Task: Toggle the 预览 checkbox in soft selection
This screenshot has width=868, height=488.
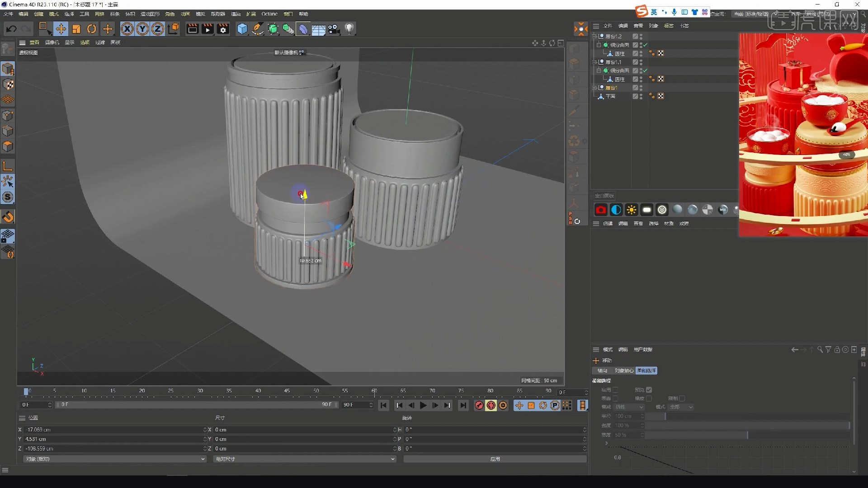Action: 649,390
